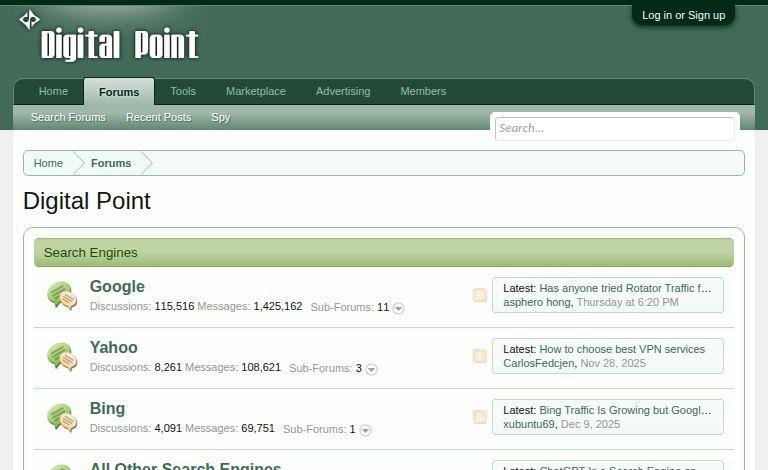The image size is (768, 470).
Task: Click the Digital Point logo
Action: pyautogui.click(x=110, y=41)
